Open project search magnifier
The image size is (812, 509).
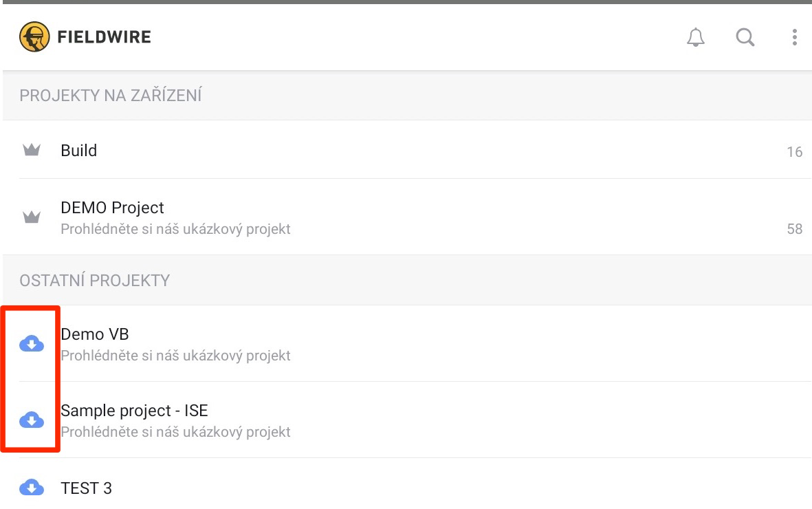(x=745, y=37)
